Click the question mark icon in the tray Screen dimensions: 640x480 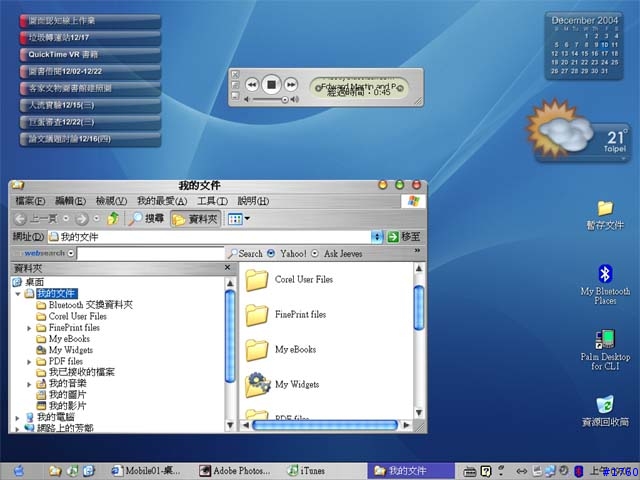point(485,471)
